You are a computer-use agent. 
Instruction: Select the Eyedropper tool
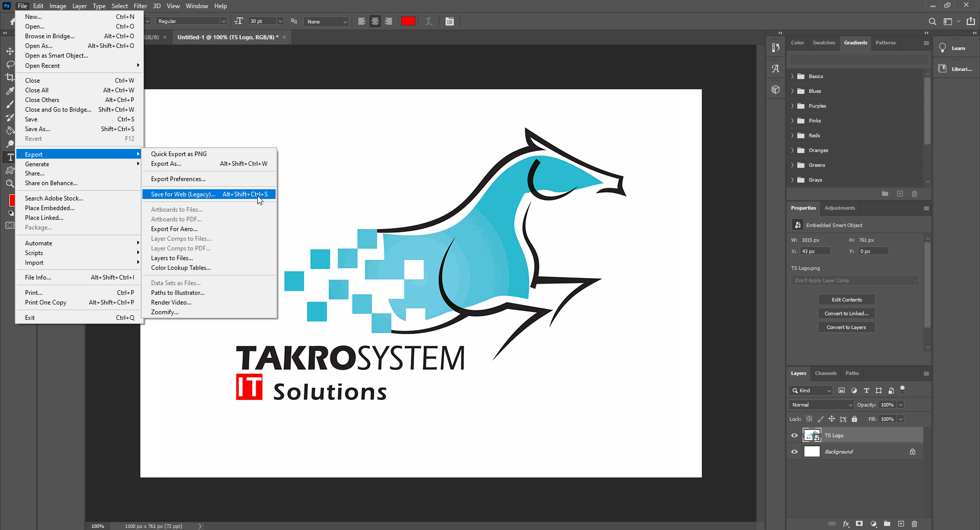(10, 91)
